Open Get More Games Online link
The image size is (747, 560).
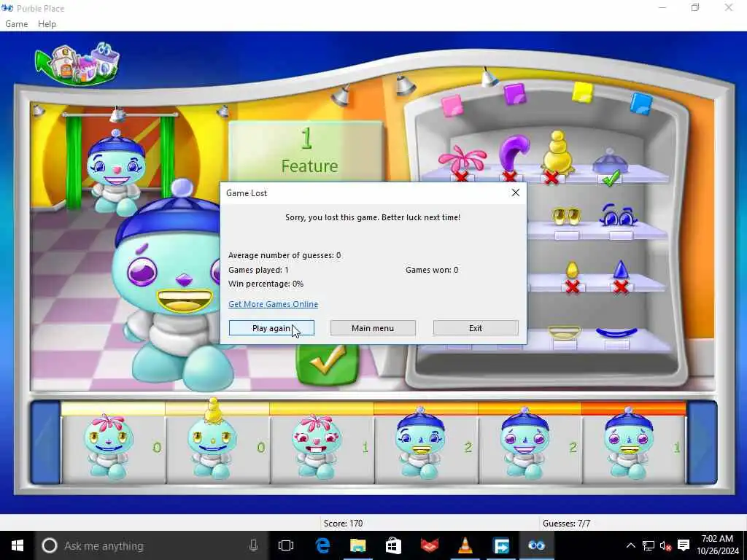[273, 304]
